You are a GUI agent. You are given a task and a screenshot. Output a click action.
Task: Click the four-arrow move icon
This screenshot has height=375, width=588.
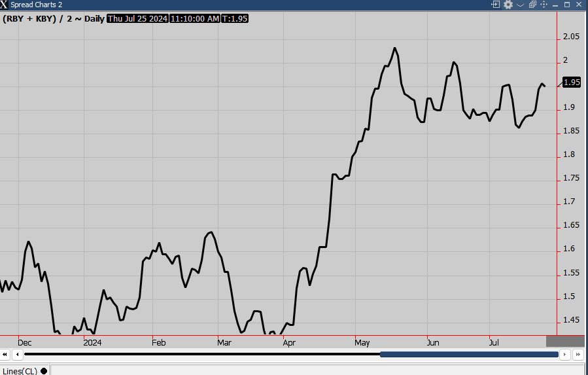544,5
